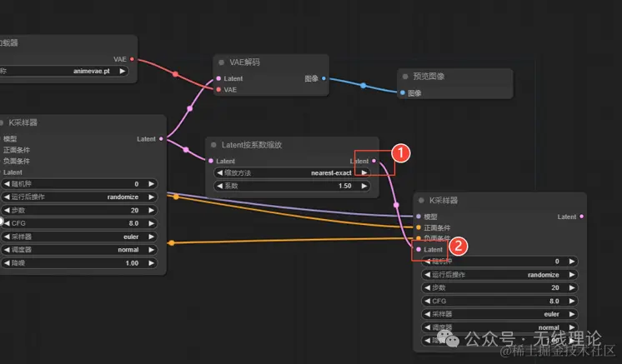The width and height of the screenshot is (622, 364).
Task: Click the VAE output socket on the loader node
Action: coord(132,59)
